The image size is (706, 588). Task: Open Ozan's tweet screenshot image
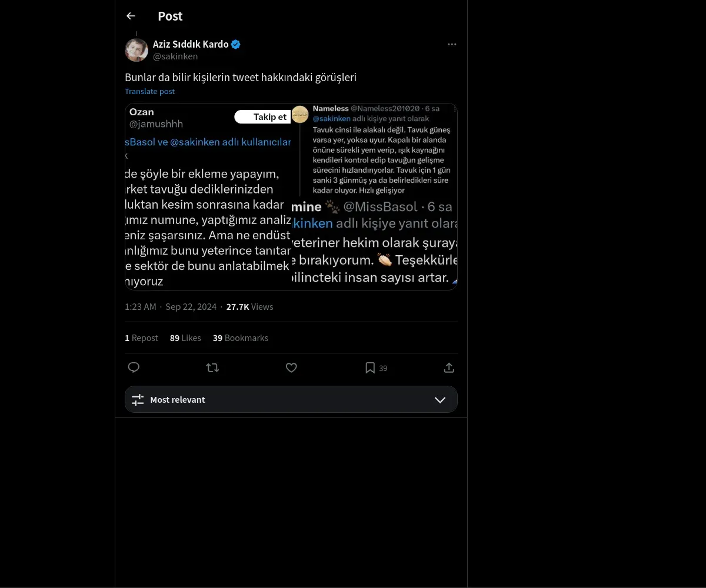208,196
